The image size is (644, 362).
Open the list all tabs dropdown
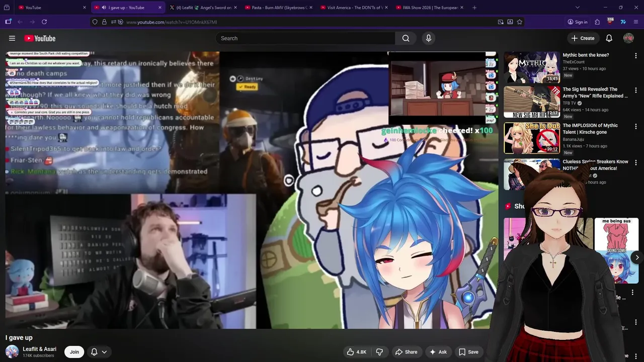click(x=577, y=8)
